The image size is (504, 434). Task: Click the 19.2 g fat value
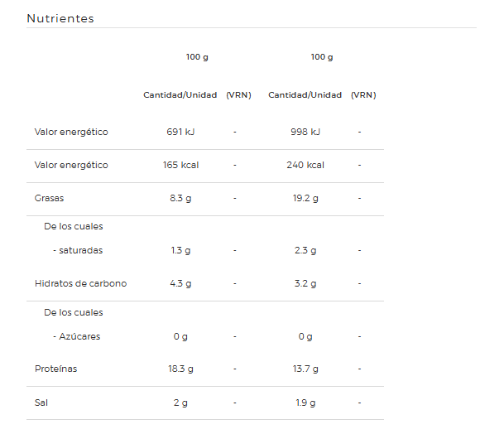coord(305,198)
